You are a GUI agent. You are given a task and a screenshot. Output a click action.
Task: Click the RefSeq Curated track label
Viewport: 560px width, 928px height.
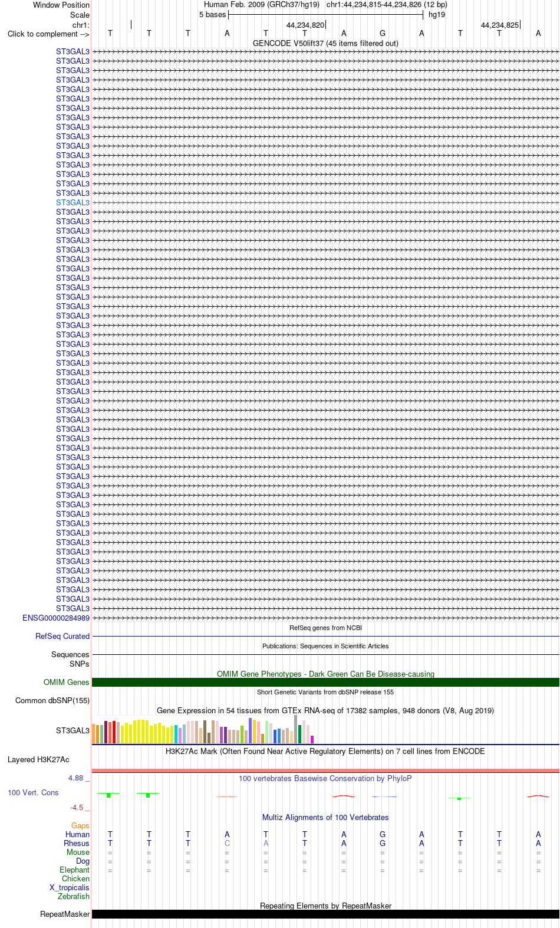[x=62, y=636]
